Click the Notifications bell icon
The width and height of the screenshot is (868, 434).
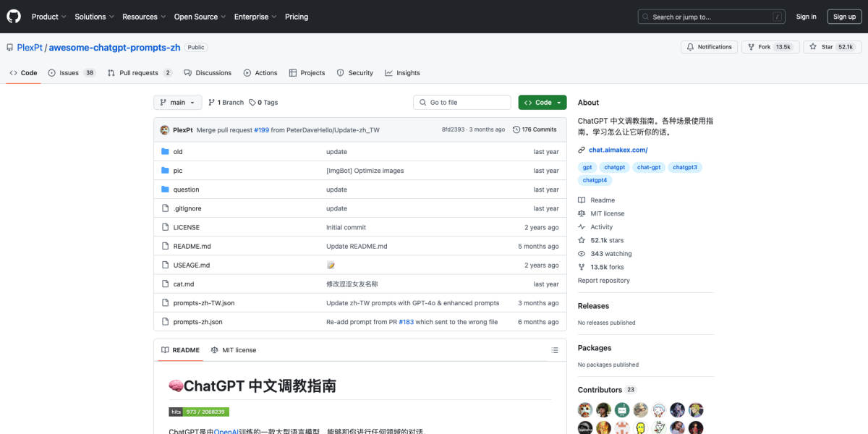coord(692,46)
